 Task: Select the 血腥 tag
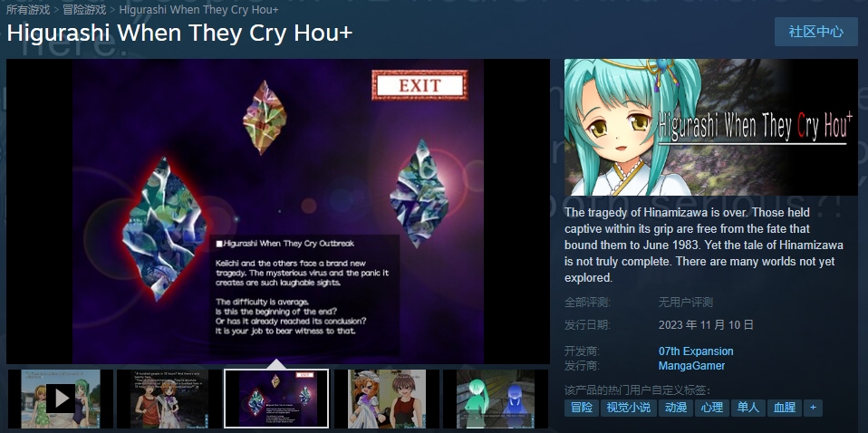[785, 408]
